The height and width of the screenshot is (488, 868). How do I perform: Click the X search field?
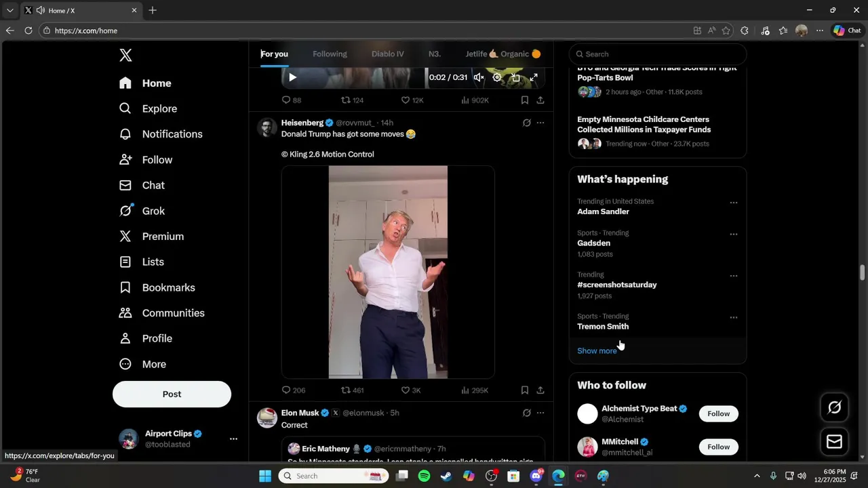coord(658,54)
